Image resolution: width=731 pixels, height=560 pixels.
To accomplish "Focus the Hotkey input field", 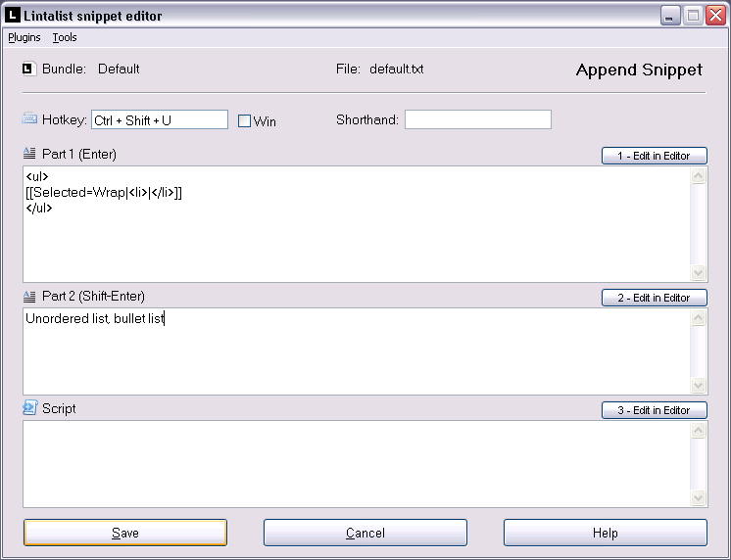I will [x=160, y=119].
